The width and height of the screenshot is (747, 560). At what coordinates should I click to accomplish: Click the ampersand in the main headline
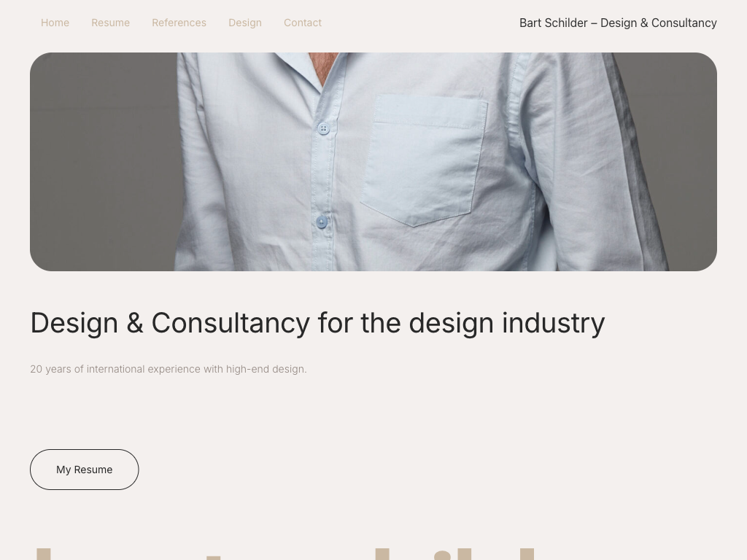[135, 323]
